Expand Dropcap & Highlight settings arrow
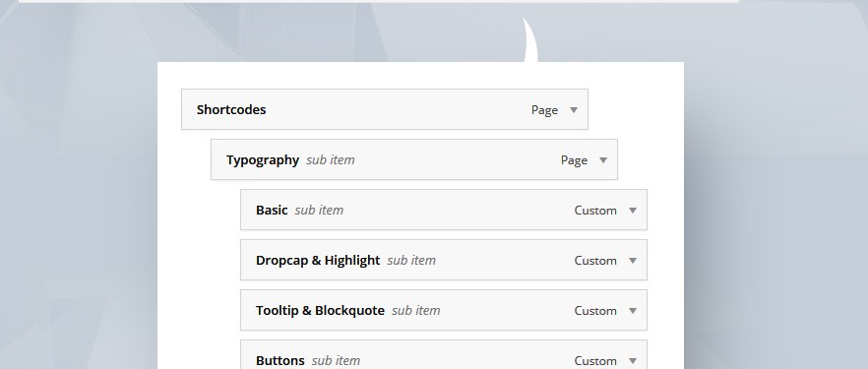Screen dimensions: 868x369 click(633, 261)
